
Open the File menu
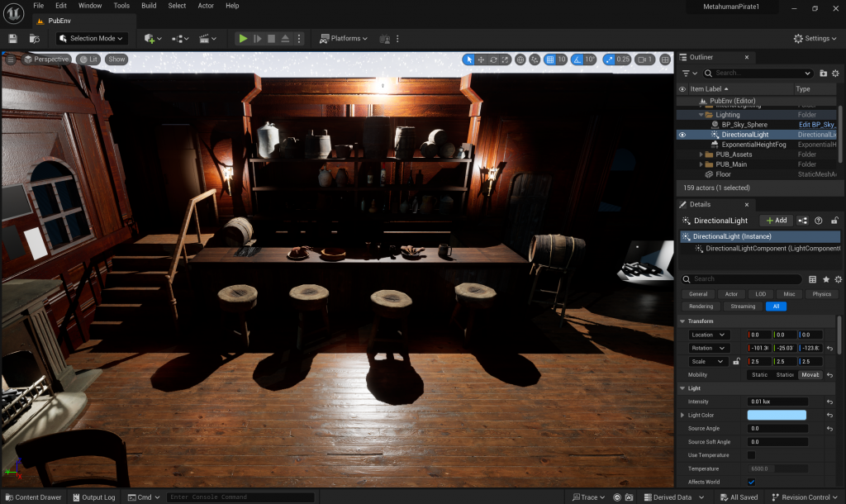click(38, 6)
